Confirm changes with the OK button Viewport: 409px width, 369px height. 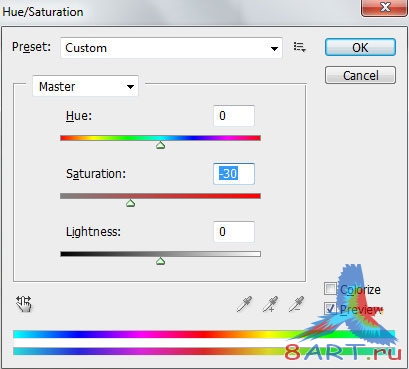[360, 47]
